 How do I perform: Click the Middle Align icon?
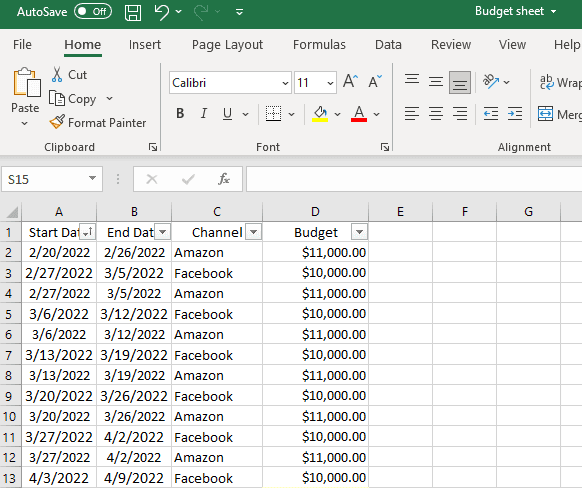click(436, 82)
